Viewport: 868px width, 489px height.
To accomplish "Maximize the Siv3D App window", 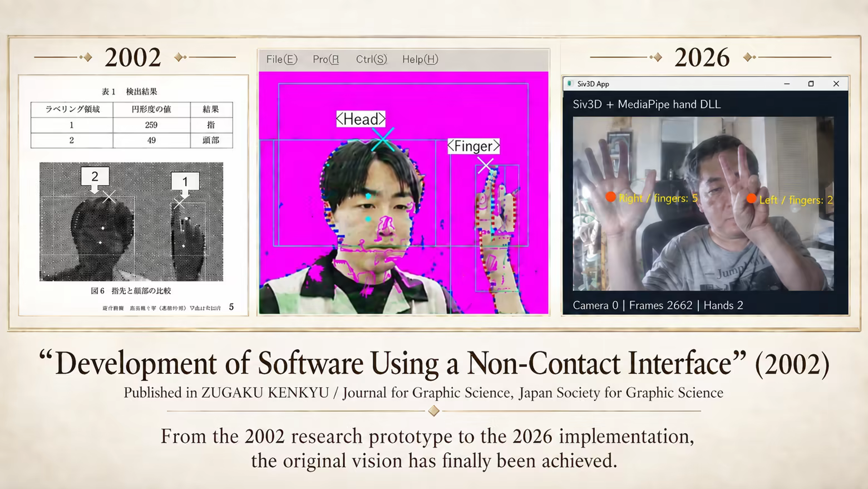I will tap(811, 84).
